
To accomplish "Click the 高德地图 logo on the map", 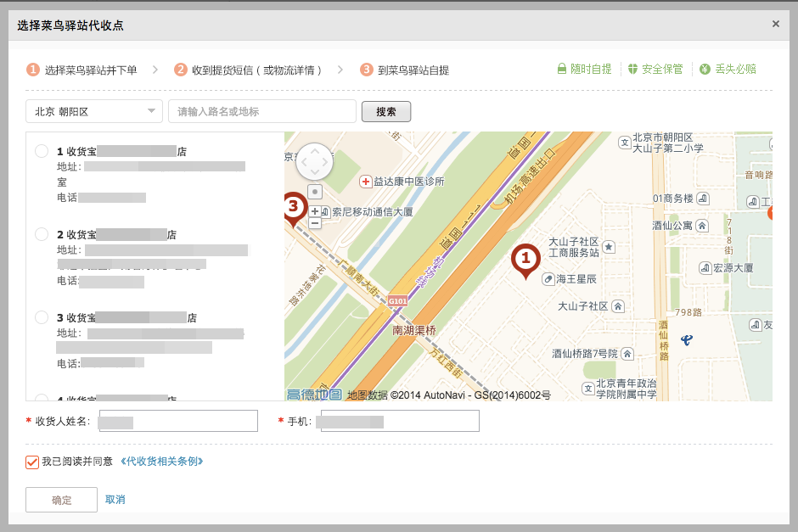I will click(314, 395).
